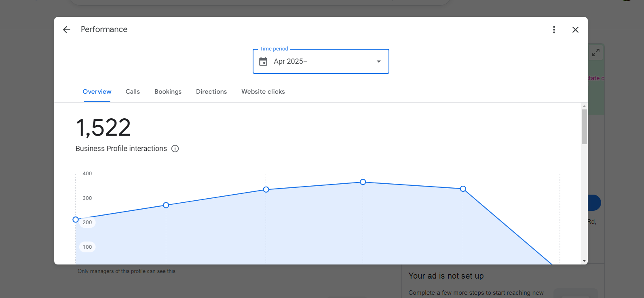The image size is (644, 298).
Task: Click the calendar icon in Time period
Action: pos(263,61)
